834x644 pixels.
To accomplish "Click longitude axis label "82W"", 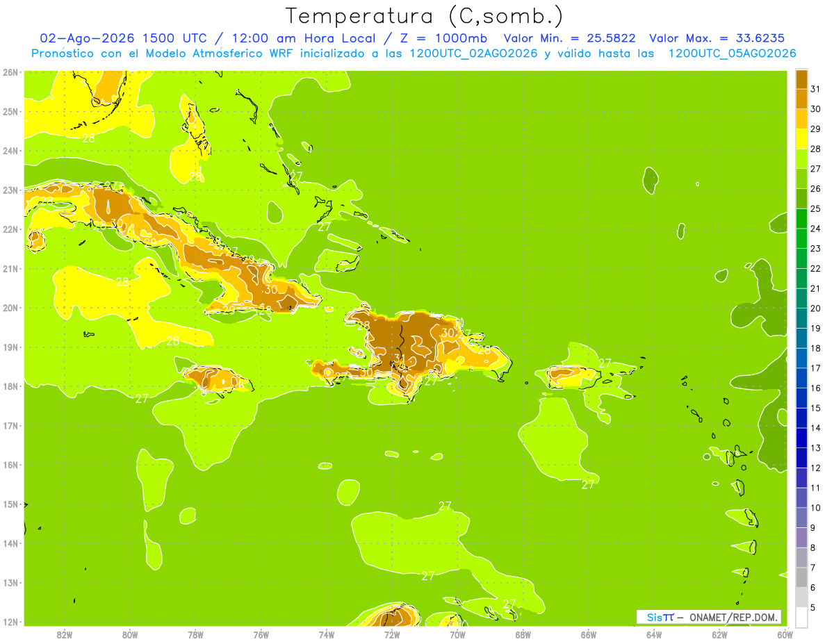I will [x=64, y=634].
